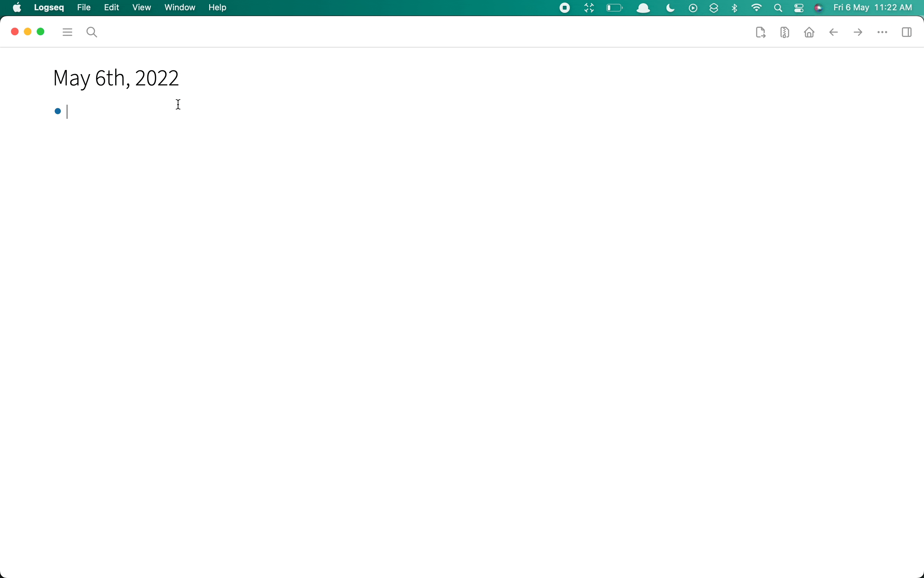Click the collapse arrows menu bar icon
The width and height of the screenshot is (924, 578).
[589, 8]
